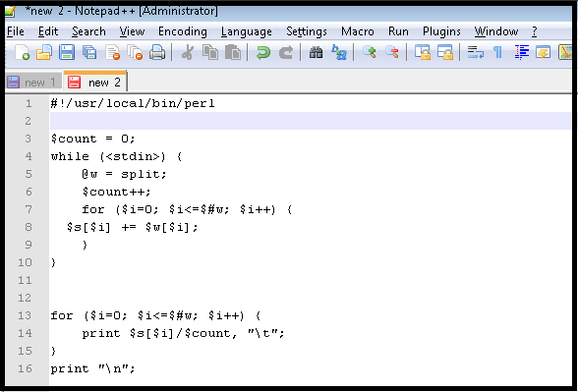The width and height of the screenshot is (578, 392).
Task: Open Find with binoculars icon
Action: click(x=316, y=52)
